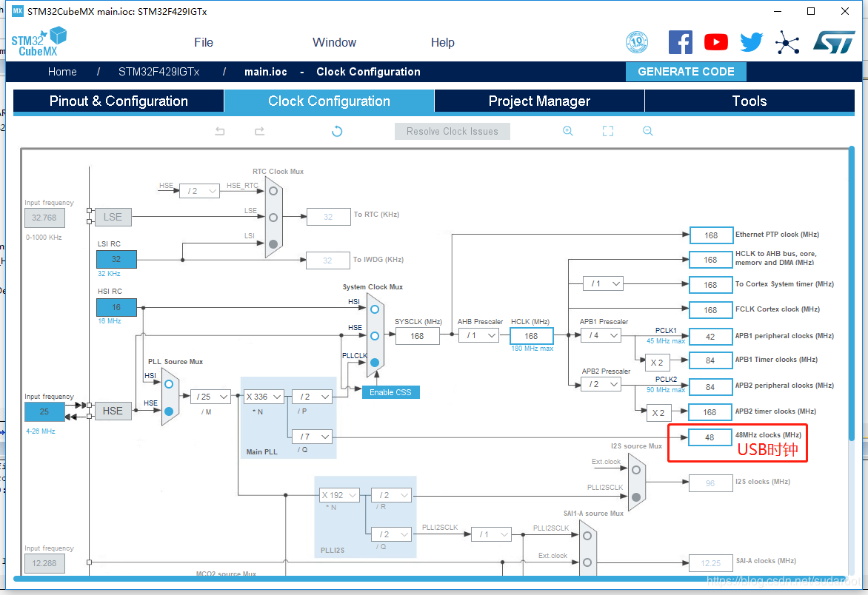Open the YouTube icon link
The height and width of the screenshot is (595, 868).
(x=715, y=42)
